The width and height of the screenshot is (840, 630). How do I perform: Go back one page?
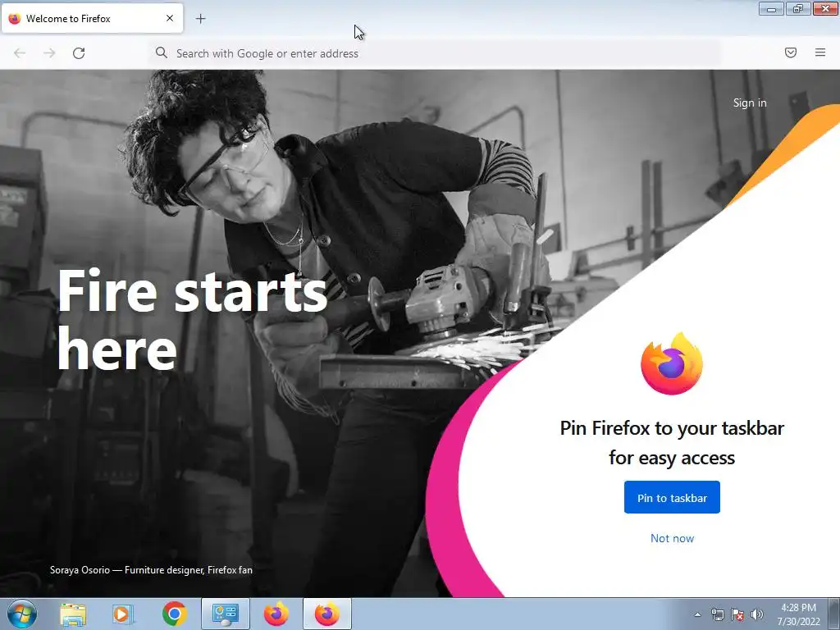tap(20, 53)
